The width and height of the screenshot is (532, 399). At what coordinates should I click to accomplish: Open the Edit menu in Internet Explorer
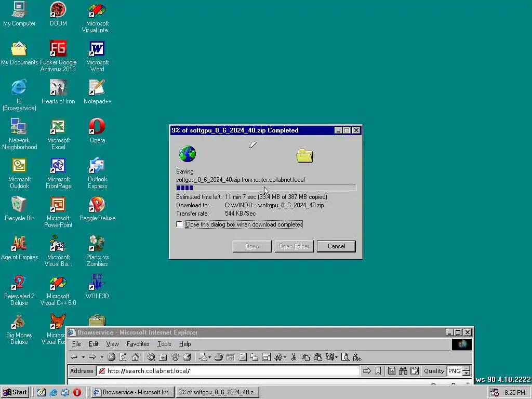click(x=94, y=344)
